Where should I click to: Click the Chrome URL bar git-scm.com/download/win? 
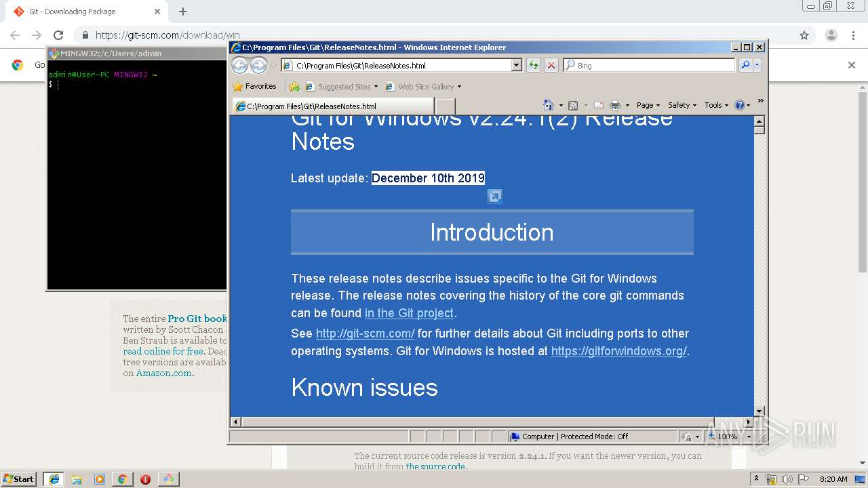coord(167,35)
